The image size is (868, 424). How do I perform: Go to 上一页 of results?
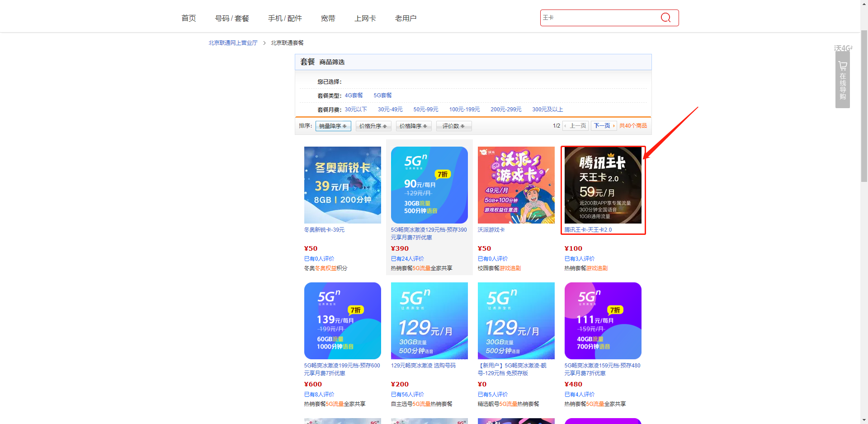click(x=576, y=126)
